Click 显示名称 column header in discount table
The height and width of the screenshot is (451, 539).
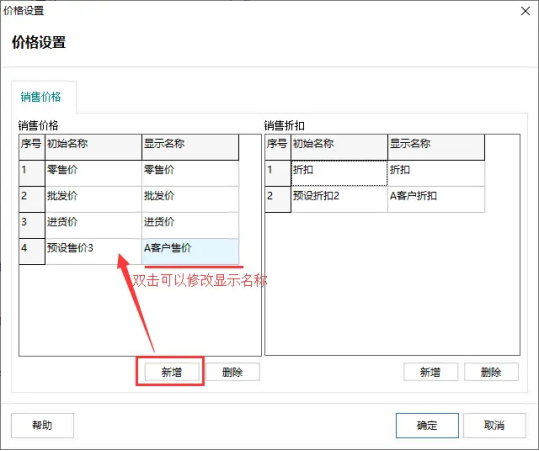pos(436,147)
